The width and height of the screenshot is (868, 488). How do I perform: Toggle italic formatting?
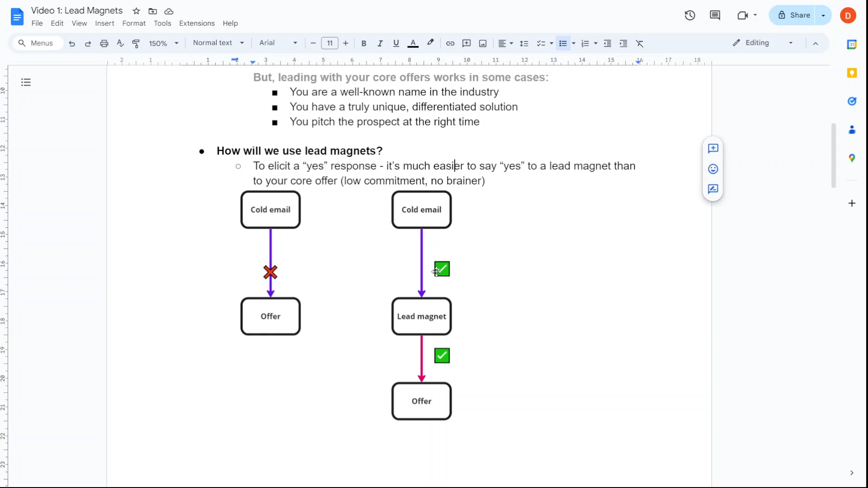(x=380, y=43)
